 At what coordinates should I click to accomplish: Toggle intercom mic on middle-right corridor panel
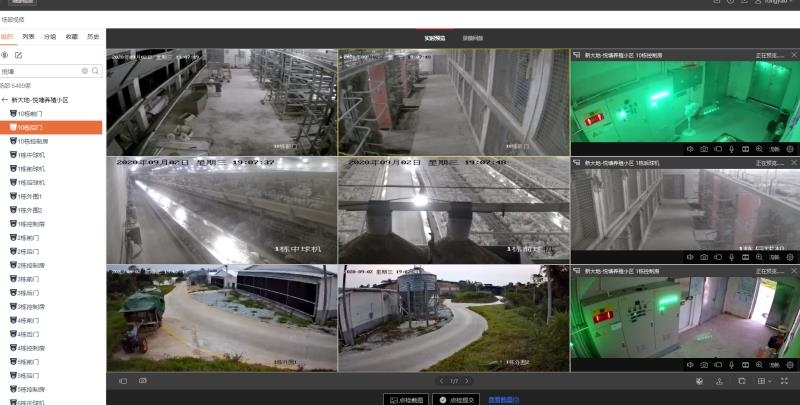tap(732, 257)
